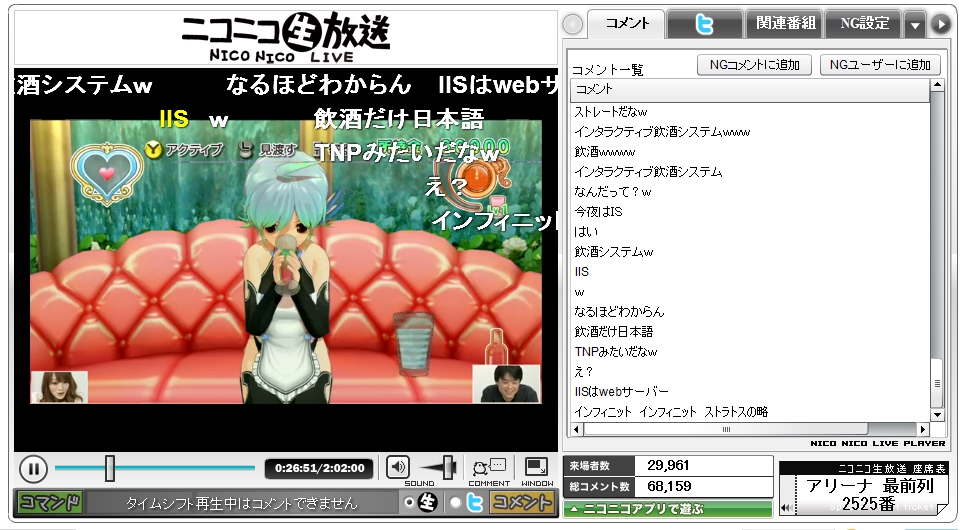The height and width of the screenshot is (530, 970).
Task: Select the comment 'IISはwebサーバー' in the list
Action: coord(621,391)
